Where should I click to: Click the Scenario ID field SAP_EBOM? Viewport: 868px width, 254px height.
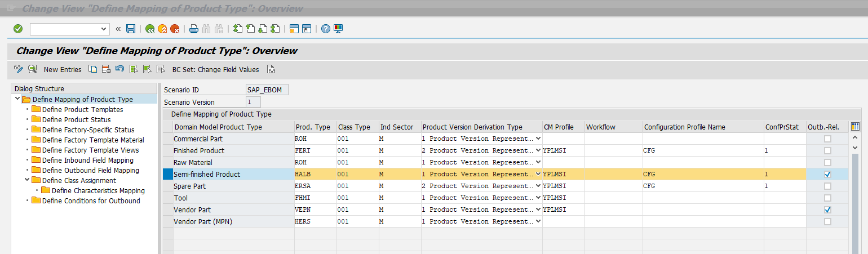267,90
